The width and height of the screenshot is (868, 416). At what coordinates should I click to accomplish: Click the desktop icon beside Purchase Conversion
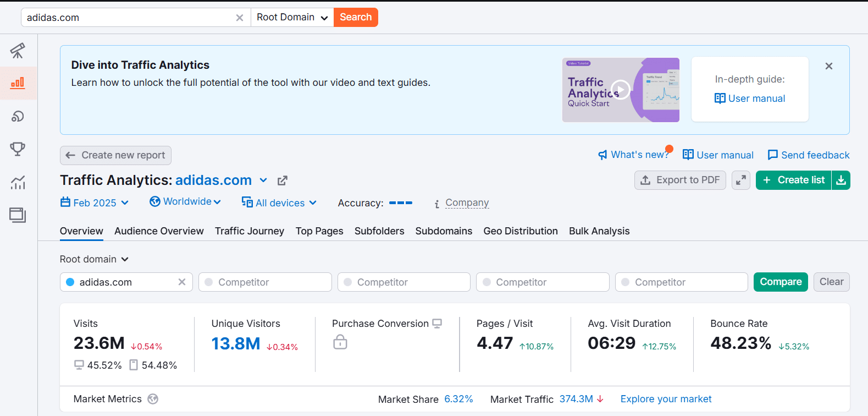437,324
